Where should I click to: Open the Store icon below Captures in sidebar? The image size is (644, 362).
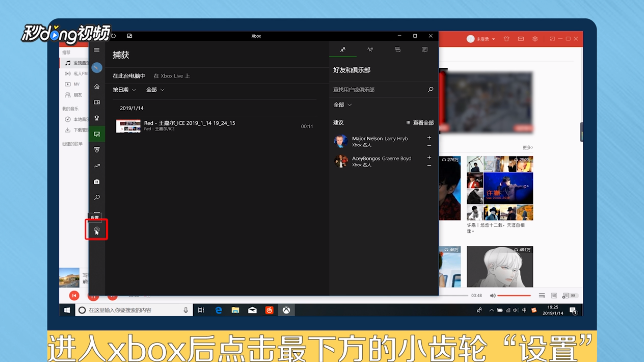pyautogui.click(x=97, y=150)
